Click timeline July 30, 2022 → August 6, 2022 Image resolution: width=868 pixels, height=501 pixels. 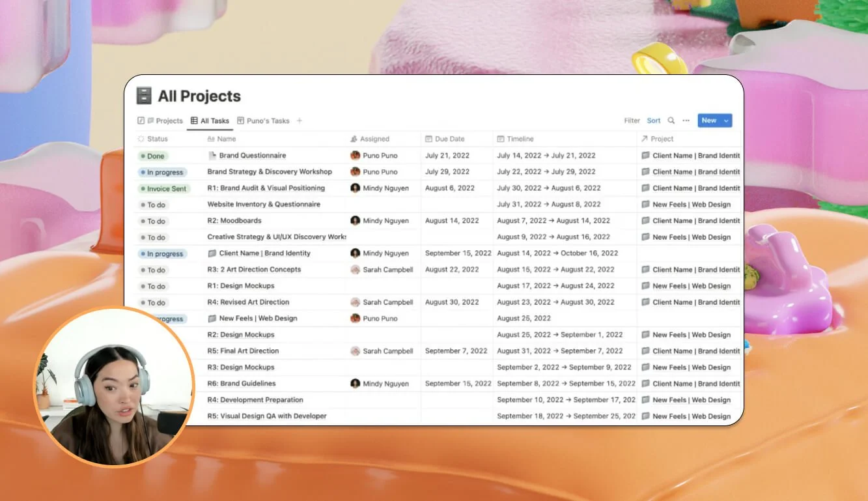pos(549,188)
